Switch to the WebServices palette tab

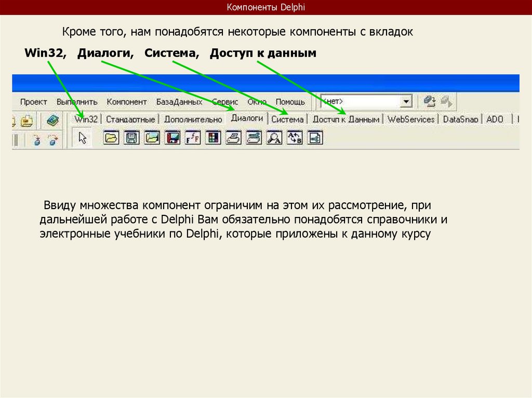(x=411, y=119)
